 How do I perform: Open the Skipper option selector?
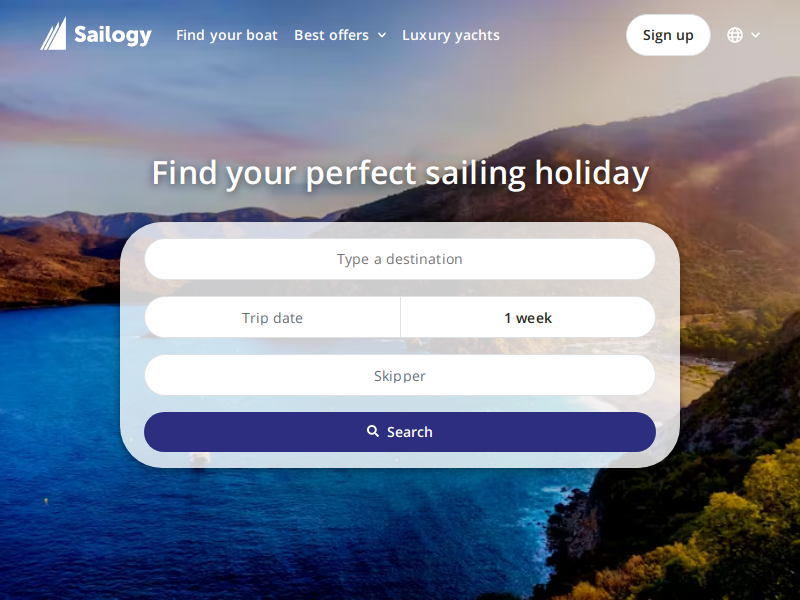point(400,376)
